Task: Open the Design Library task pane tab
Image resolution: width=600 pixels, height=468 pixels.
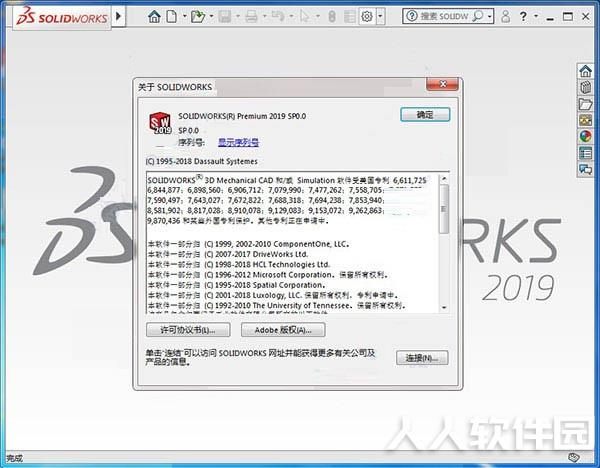Action: tap(585, 87)
